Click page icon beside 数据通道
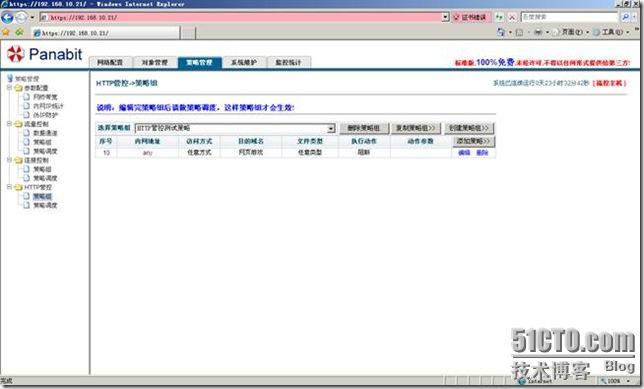The width and height of the screenshot is (644, 389). click(x=26, y=133)
